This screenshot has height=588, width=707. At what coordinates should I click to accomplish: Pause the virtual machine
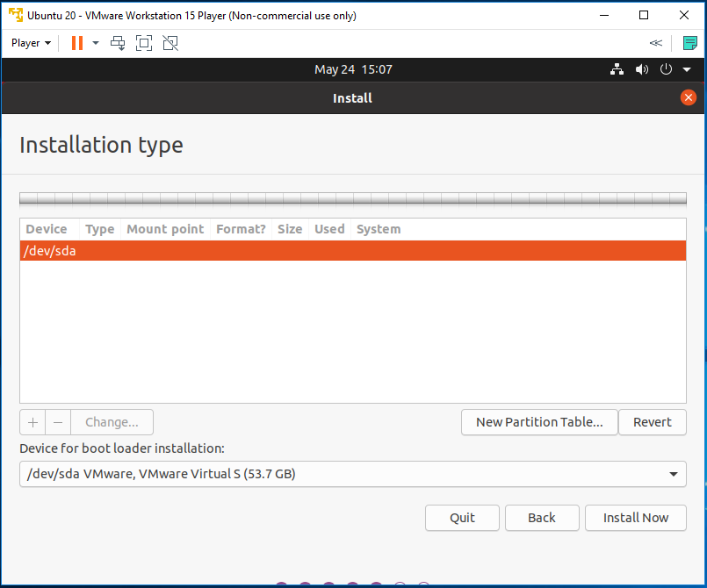tap(77, 43)
